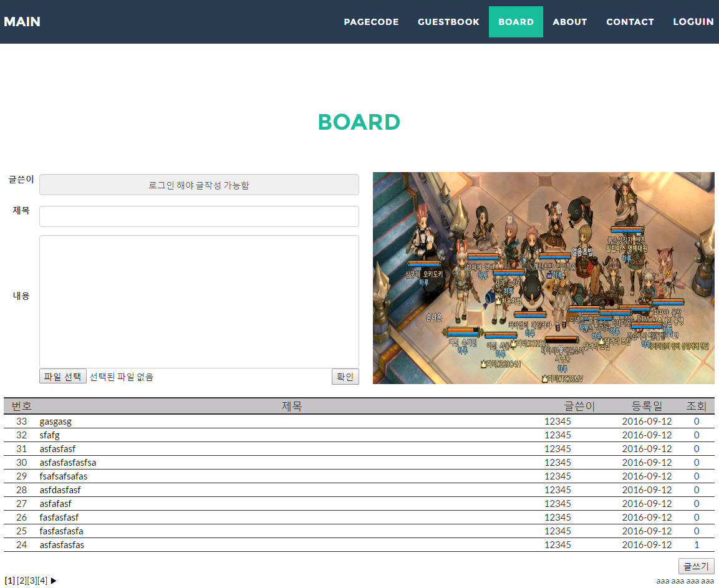The image size is (719, 588).
Task: Open post titled asfafasf
Action: click(x=55, y=504)
